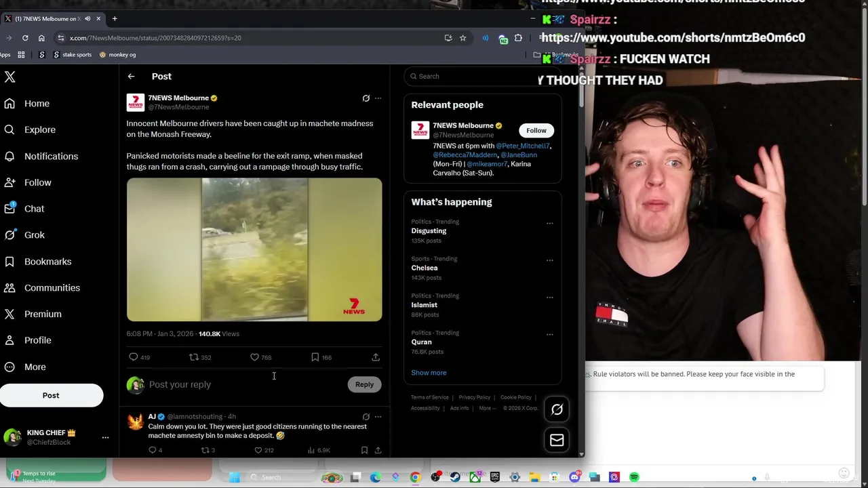Open the monkey og bookmark
Viewport: 868px width, 488px height.
pyautogui.click(x=118, y=55)
